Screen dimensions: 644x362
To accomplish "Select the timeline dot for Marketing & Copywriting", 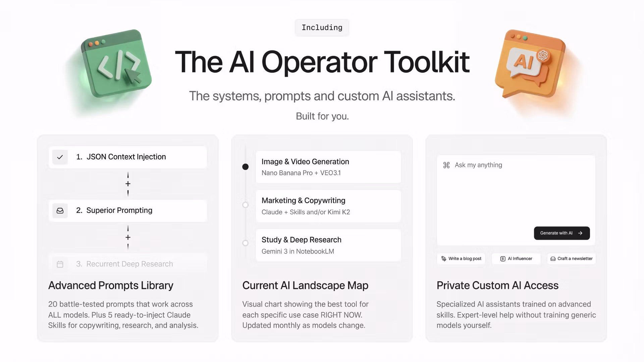I will [x=246, y=205].
